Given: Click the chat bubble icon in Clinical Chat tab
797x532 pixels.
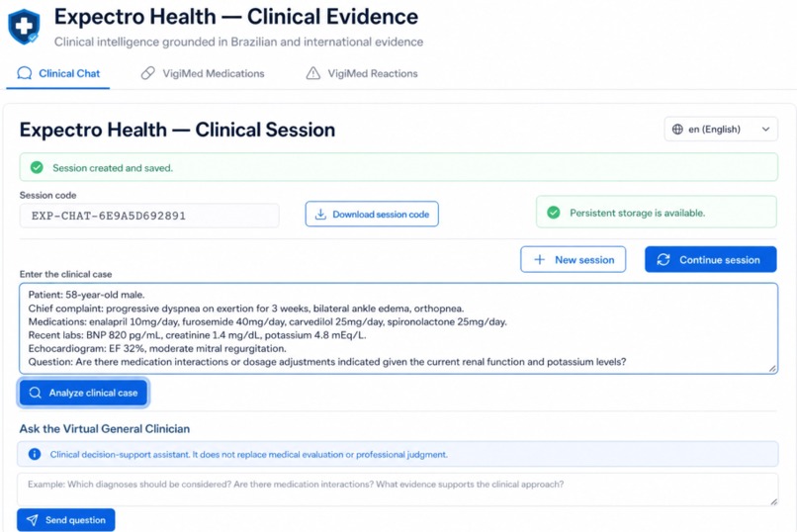Looking at the screenshot, I should pos(24,73).
